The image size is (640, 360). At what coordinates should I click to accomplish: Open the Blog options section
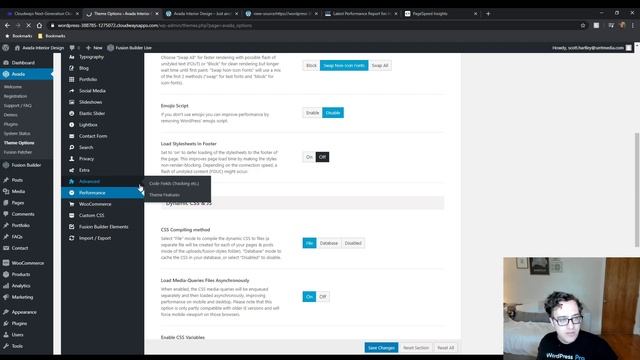coord(84,68)
